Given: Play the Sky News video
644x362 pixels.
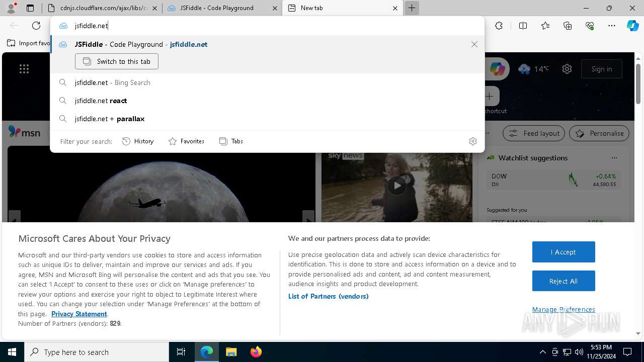Looking at the screenshot, I should pyautogui.click(x=397, y=186).
